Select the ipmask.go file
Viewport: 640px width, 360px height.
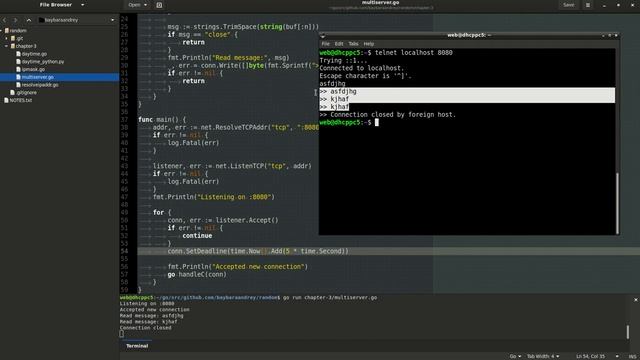[x=33, y=69]
